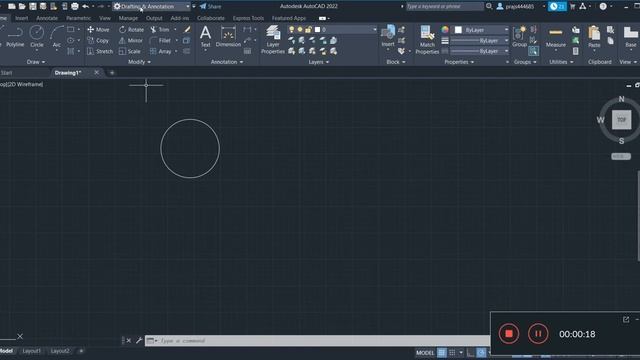This screenshot has height=360, width=640.
Task: Open the object color ByLayer dropdown
Action: point(481,30)
